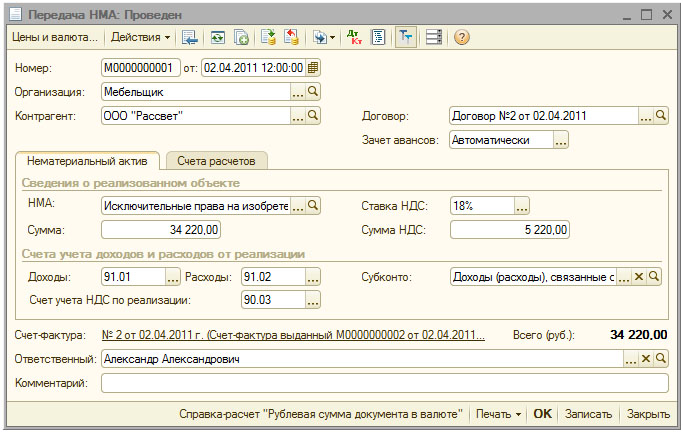Image resolution: width=683 pixels, height=434 pixels.
Task: Open the Субконто item via magnifier icon
Action: pyautogui.click(x=653, y=276)
